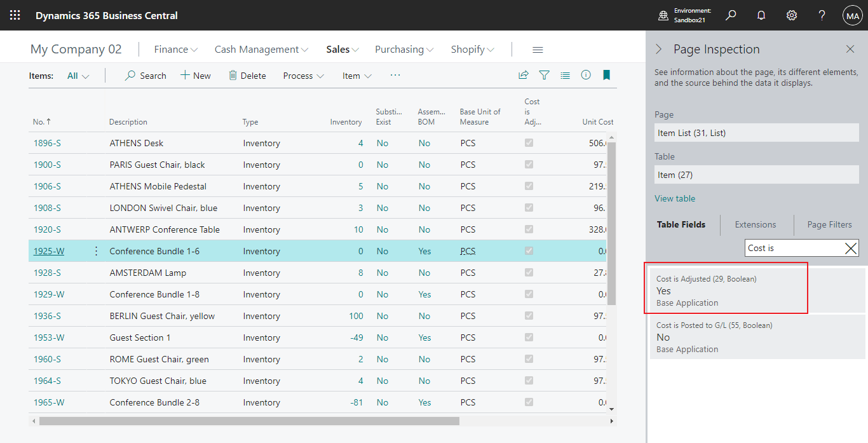The height and width of the screenshot is (443, 868).
Task: Open notifications bell icon
Action: pos(761,15)
